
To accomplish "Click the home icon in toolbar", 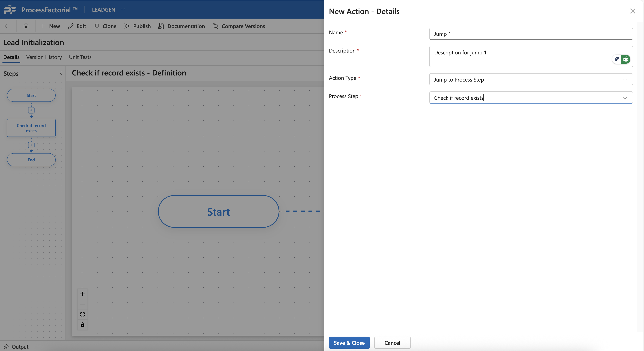I will click(x=26, y=26).
